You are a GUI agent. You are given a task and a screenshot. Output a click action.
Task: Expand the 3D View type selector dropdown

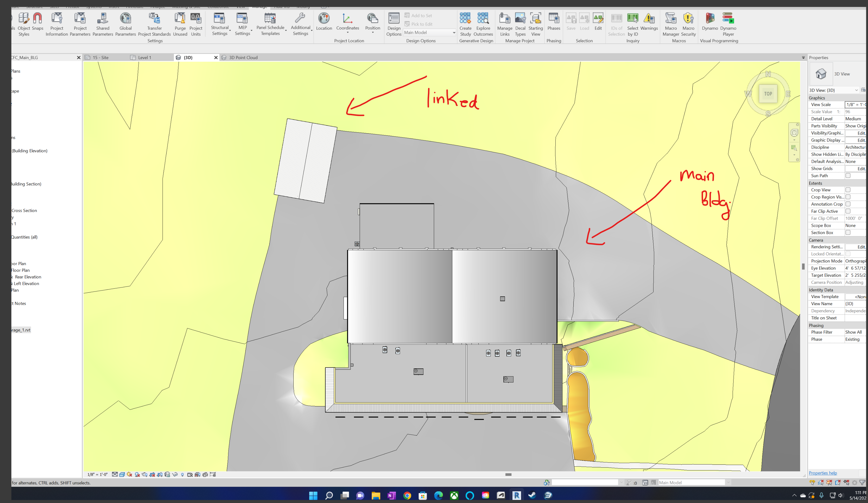(x=856, y=90)
